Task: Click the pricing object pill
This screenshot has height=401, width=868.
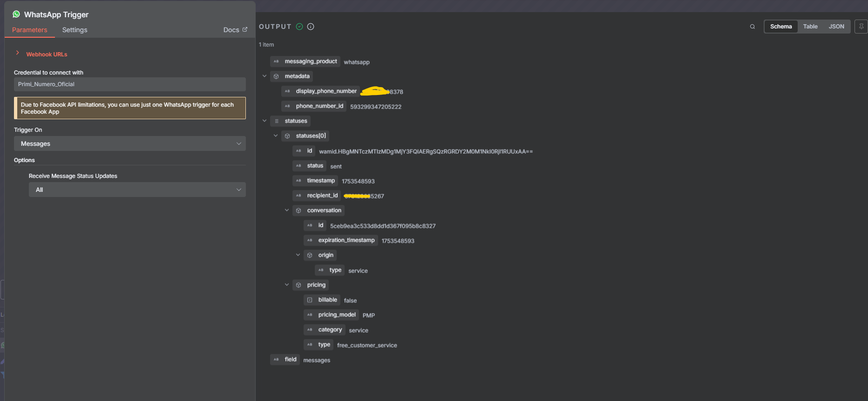Action: 311,285
